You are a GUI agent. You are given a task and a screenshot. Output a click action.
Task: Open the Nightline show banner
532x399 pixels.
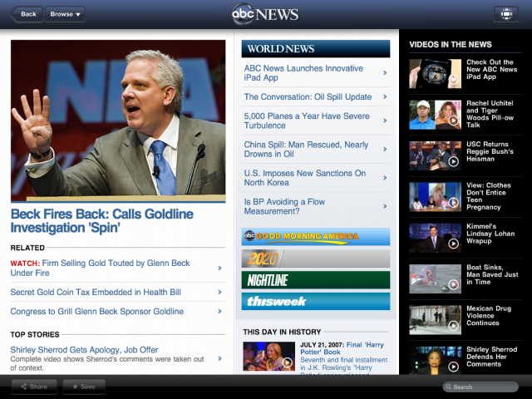(x=316, y=280)
